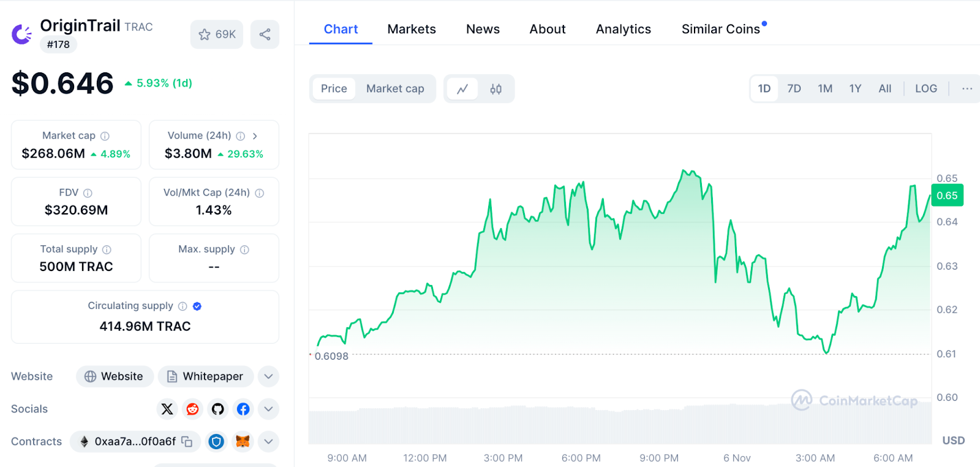This screenshot has width=980, height=467.
Task: Click the #178 rank badge
Action: [58, 45]
